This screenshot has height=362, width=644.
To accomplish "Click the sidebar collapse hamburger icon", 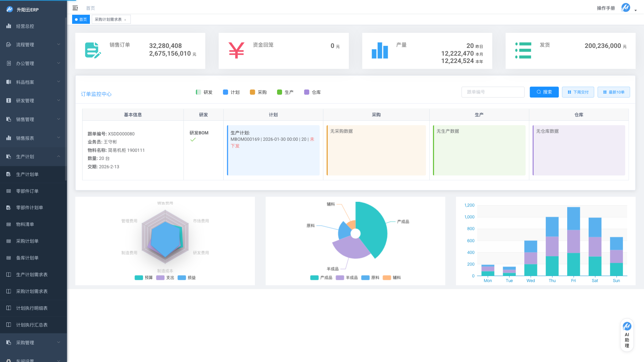I will [75, 8].
